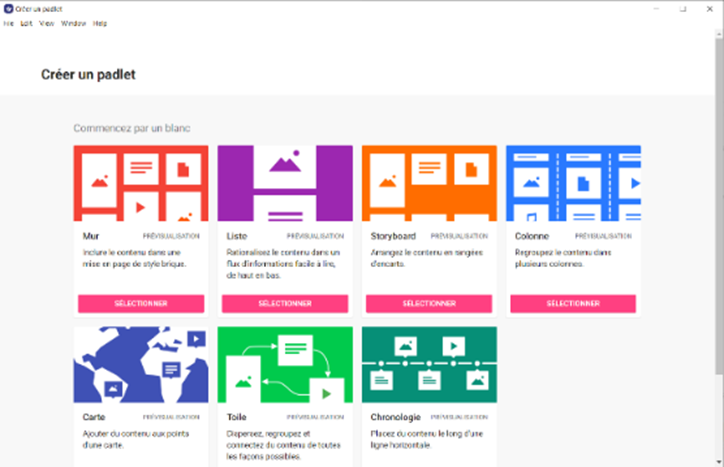The height and width of the screenshot is (467, 724).
Task: Click the Mur card title
Action: [90, 236]
